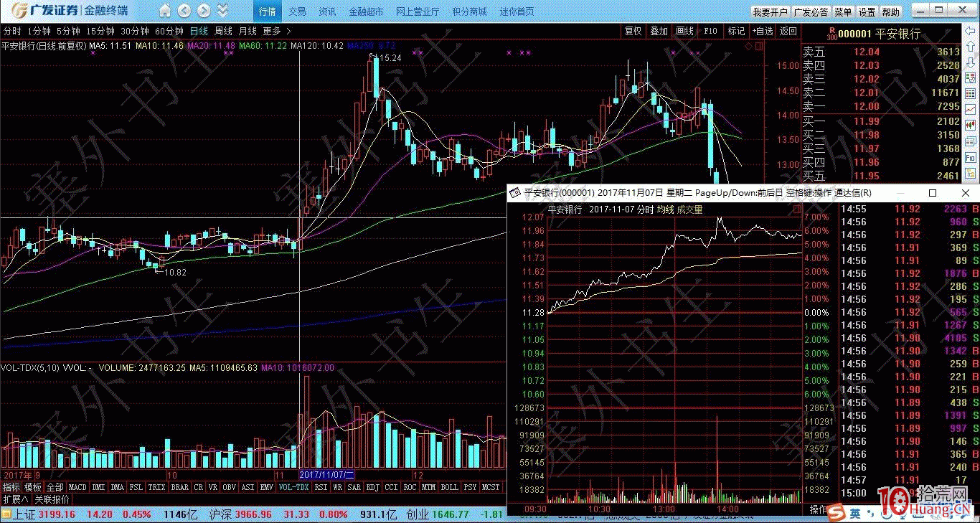This screenshot has height=523, width=980.
Task: Open the quote list icon in right sidebar
Action: 971,77
